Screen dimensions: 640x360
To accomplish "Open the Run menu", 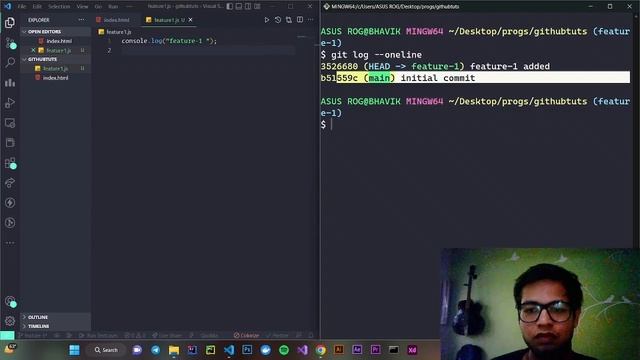I will pos(113,7).
